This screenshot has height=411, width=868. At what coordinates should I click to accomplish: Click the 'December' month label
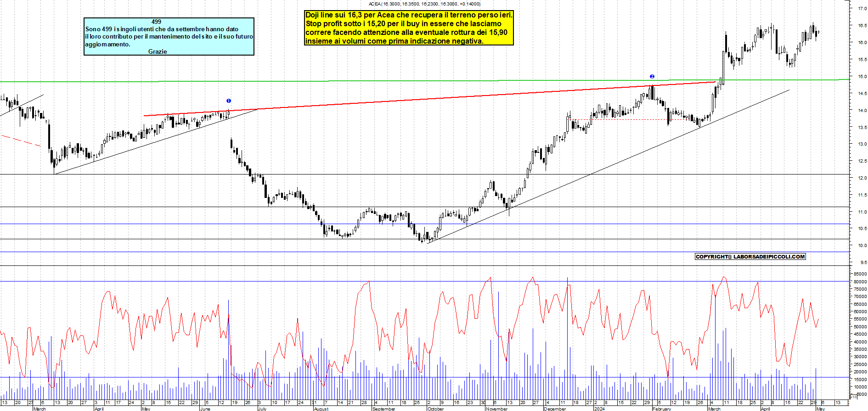click(555, 409)
